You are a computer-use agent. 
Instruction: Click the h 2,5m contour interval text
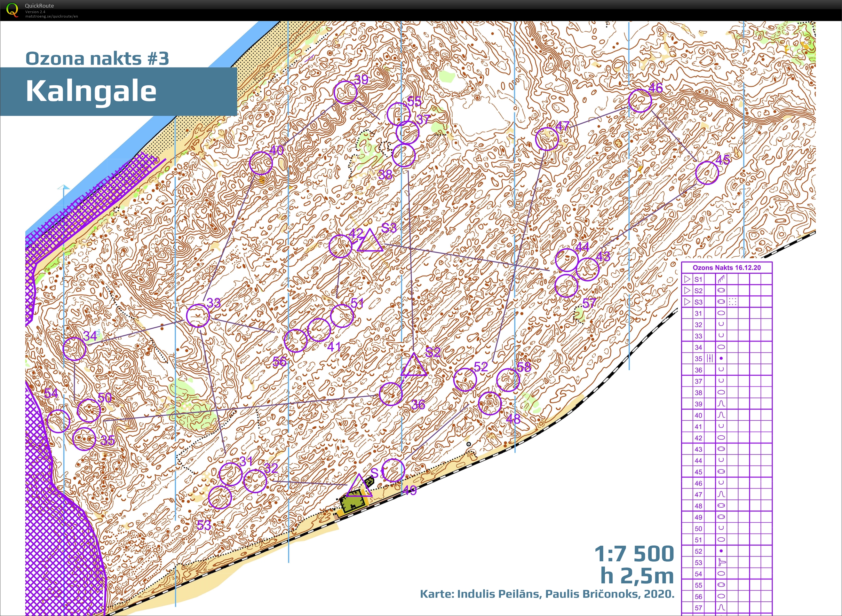click(637, 576)
